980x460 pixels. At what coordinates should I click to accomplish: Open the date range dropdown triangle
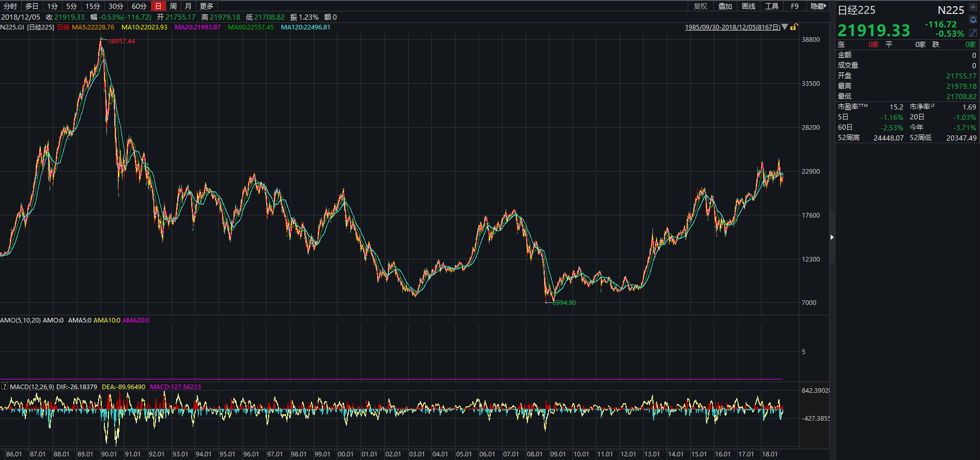point(785,27)
